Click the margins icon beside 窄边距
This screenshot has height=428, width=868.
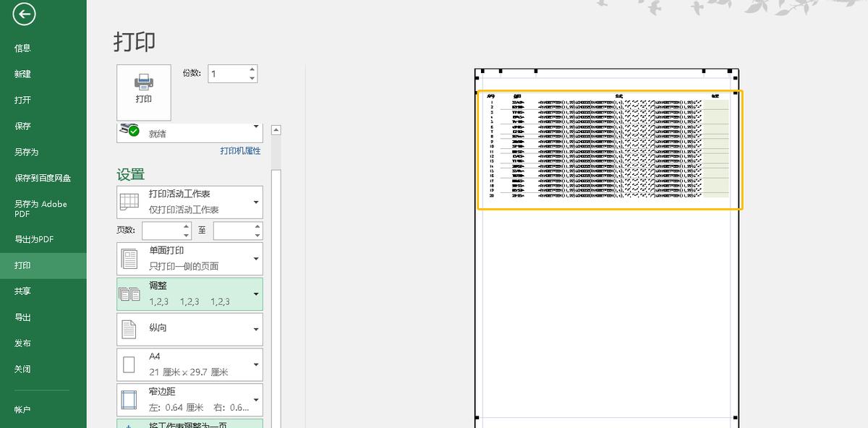[129, 399]
